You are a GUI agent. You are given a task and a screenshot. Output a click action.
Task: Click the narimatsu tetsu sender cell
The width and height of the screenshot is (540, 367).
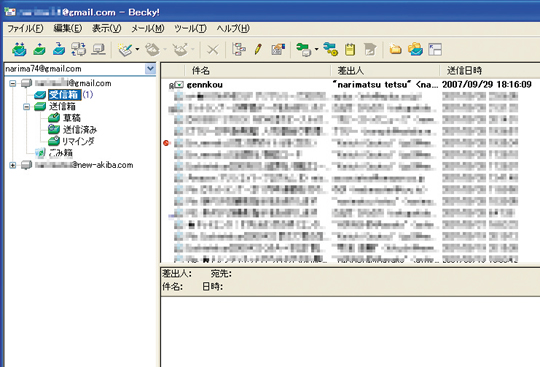pyautogui.click(x=385, y=84)
